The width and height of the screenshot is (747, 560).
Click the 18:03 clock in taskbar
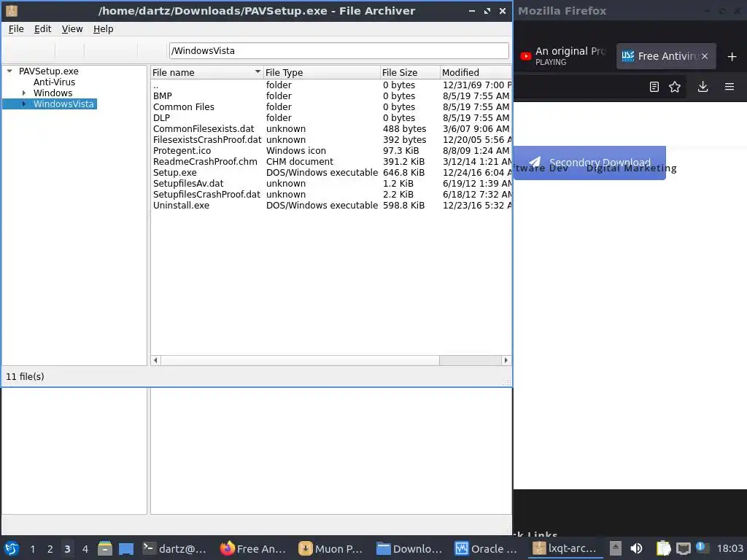click(x=729, y=548)
